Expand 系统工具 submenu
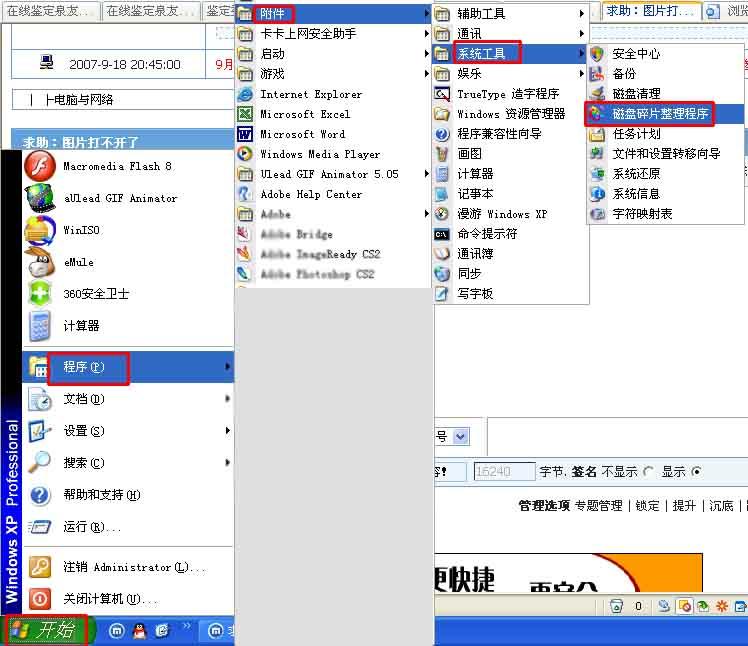This screenshot has width=748, height=646. (510, 54)
